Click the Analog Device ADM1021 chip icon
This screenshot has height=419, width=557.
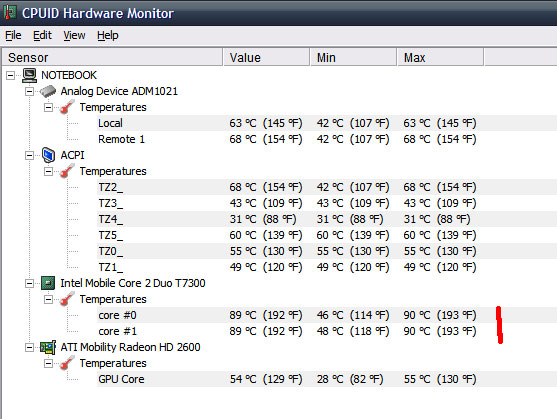48,91
